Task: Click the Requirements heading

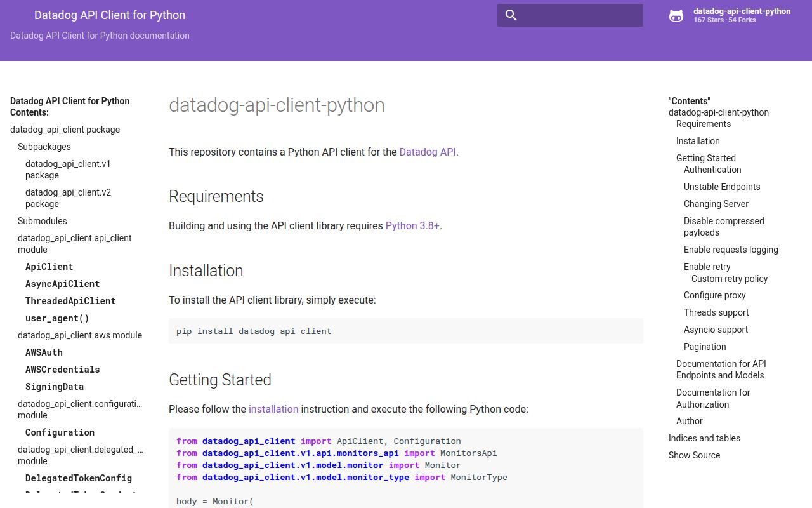Action: click(x=216, y=196)
